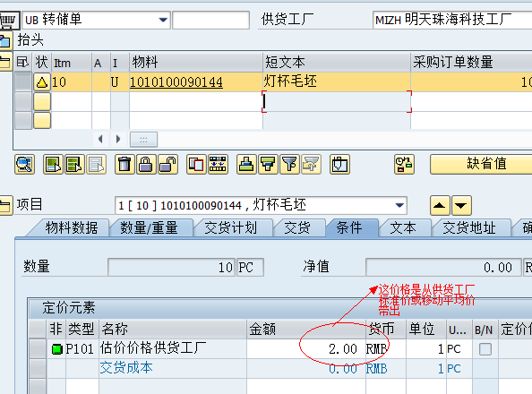
Task: Click the table layout icon in the column header
Action: (x=23, y=63)
